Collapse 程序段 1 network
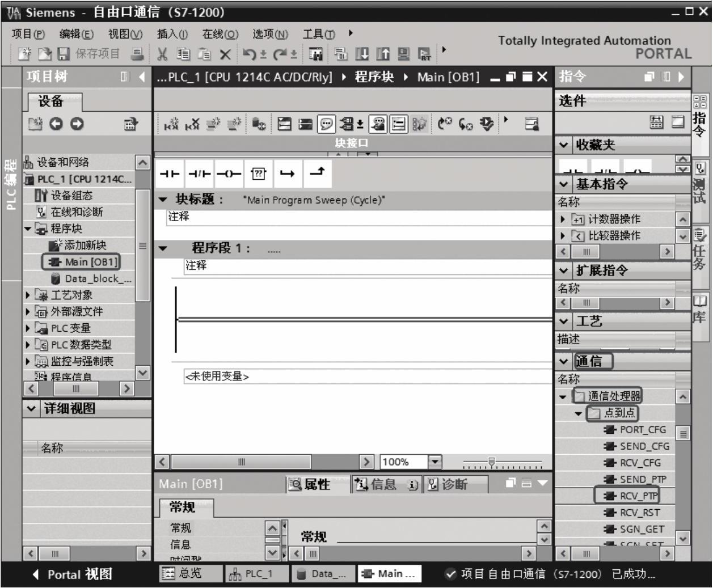 pos(163,248)
